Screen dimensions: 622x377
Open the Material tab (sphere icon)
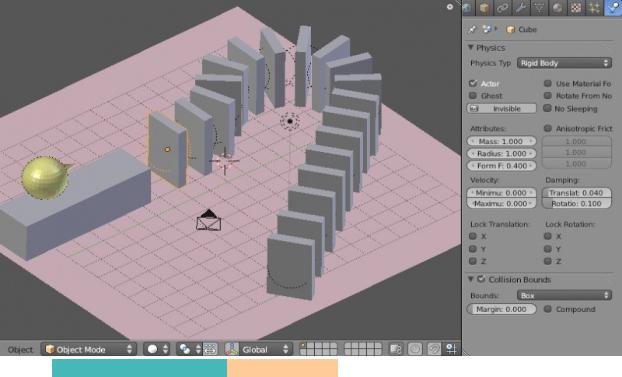(557, 8)
